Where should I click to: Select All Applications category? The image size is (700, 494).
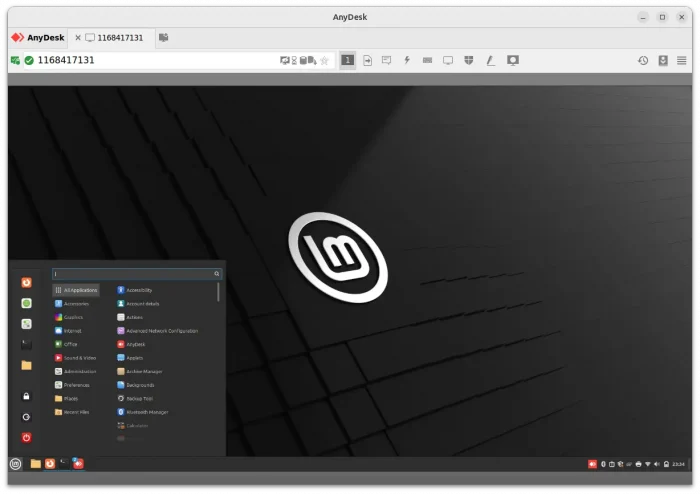pos(76,290)
